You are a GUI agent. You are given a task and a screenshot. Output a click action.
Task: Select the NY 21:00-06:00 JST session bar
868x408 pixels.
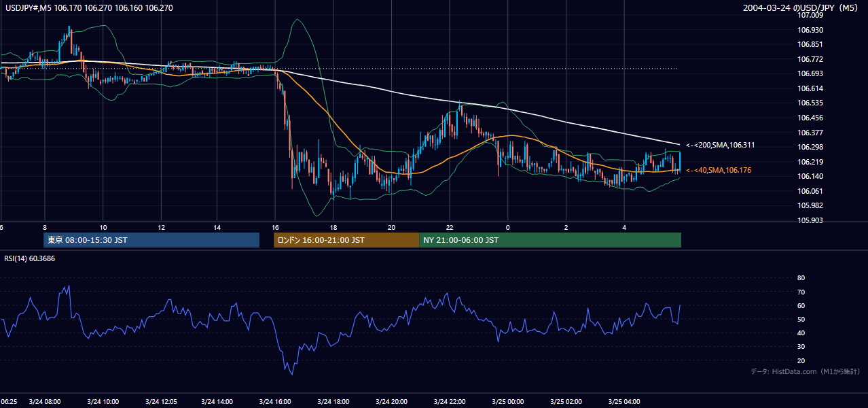550,240
